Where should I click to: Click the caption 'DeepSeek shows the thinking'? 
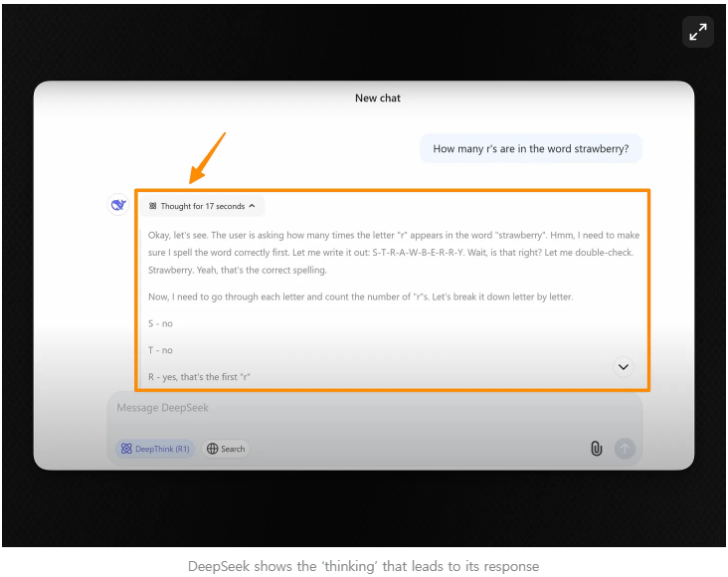(x=364, y=566)
